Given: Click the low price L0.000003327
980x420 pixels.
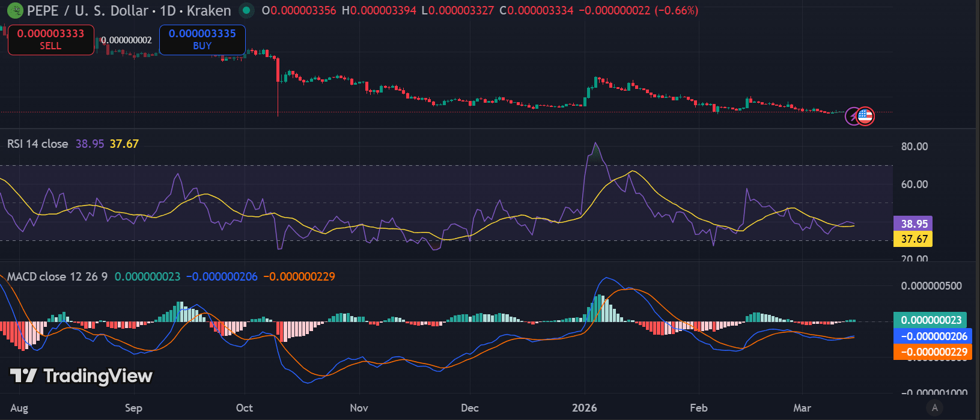Looking at the screenshot, I should pyautogui.click(x=458, y=10).
